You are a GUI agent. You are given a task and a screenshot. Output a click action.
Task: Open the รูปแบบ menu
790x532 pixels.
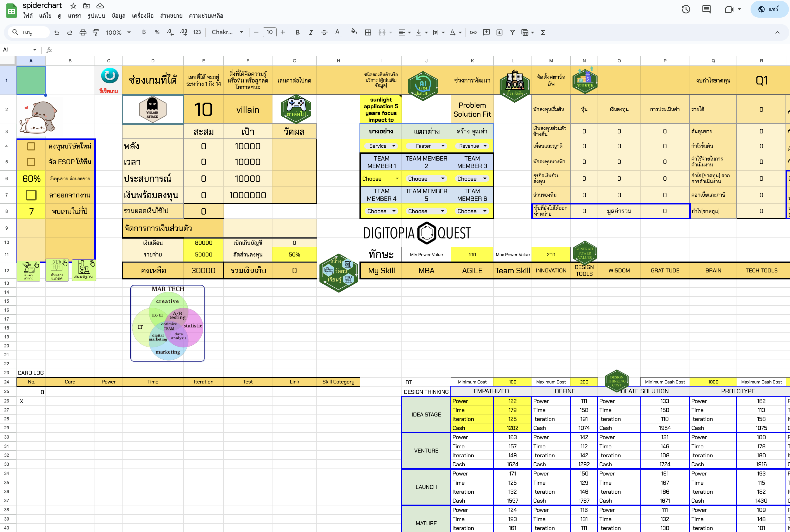[x=97, y=16]
